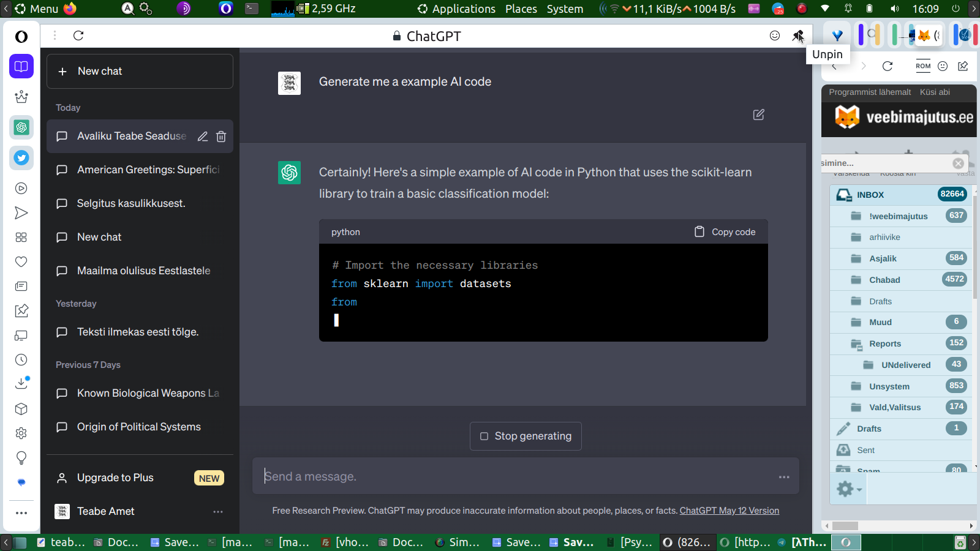980x551 pixels.
Task: Open the Settings gear in Opera sidebar
Action: pos(21,433)
